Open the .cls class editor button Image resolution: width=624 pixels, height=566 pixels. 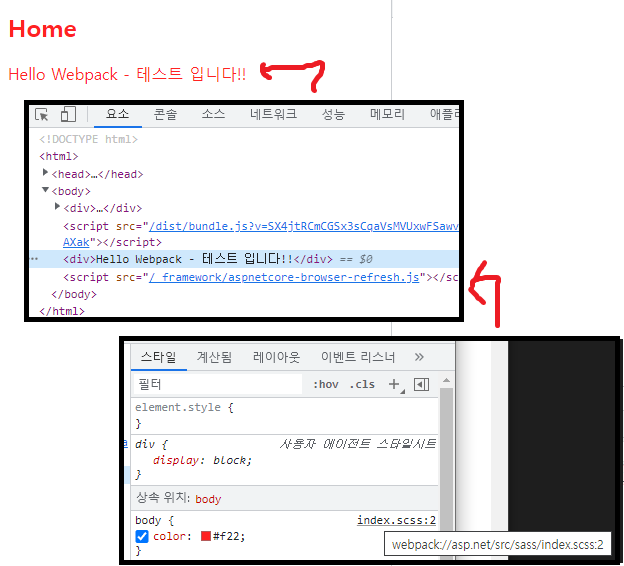click(x=362, y=384)
